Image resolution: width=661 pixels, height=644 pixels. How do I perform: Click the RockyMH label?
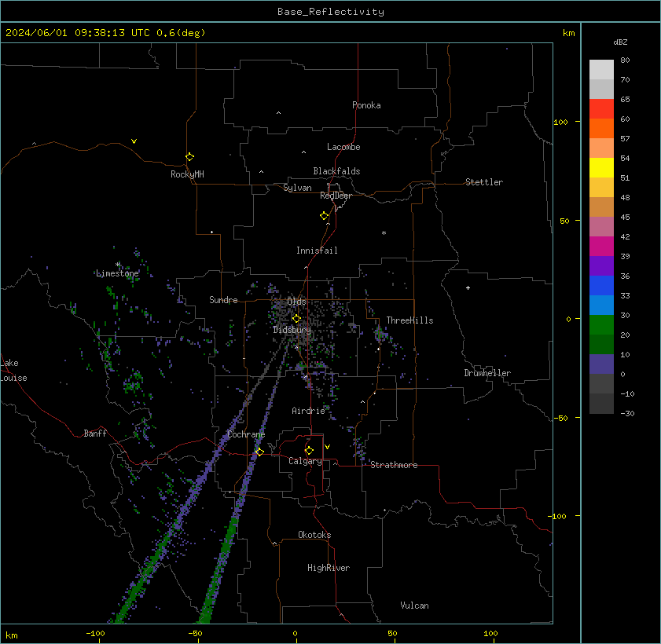[x=187, y=174]
